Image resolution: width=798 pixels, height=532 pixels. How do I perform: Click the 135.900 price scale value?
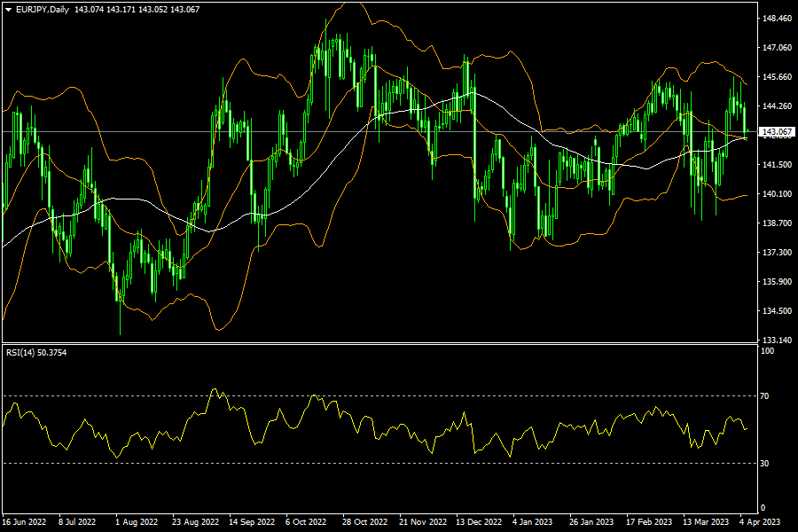(777, 282)
